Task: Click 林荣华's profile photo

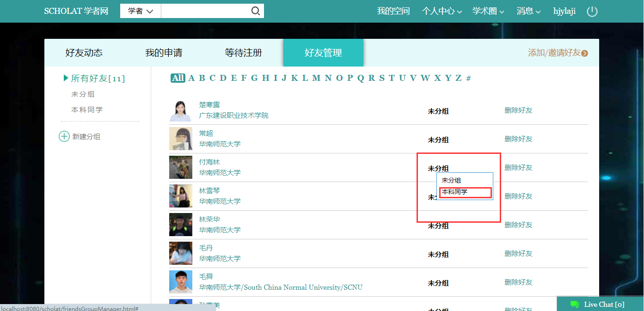Action: (180, 225)
